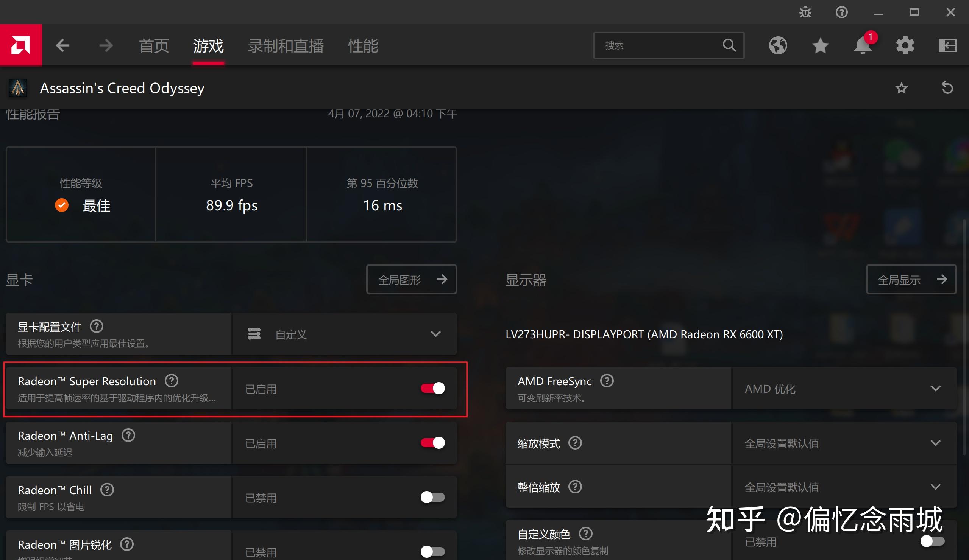The height and width of the screenshot is (560, 969).
Task: Click the Assassin's Creed Odyssey game icon
Action: tap(18, 87)
